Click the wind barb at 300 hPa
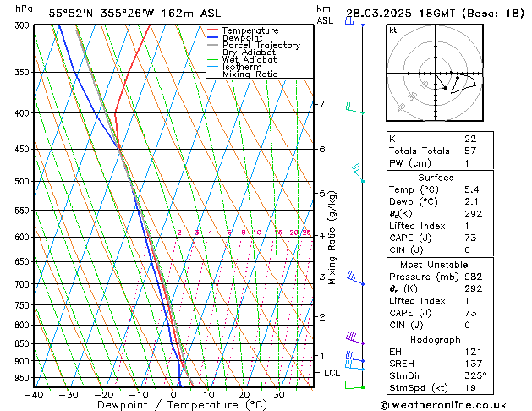Image resolution: width=532 pixels, height=411 pixels. 354,22
